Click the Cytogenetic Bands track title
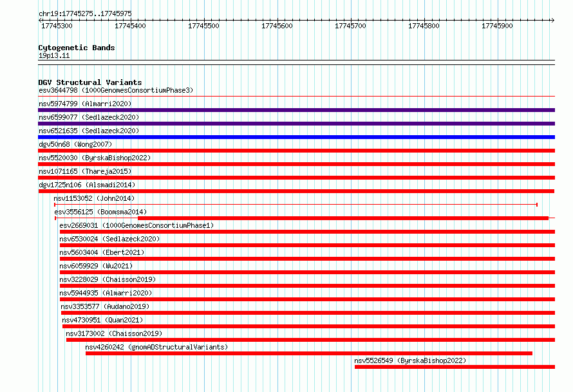This screenshot has height=392, width=573. click(x=77, y=48)
